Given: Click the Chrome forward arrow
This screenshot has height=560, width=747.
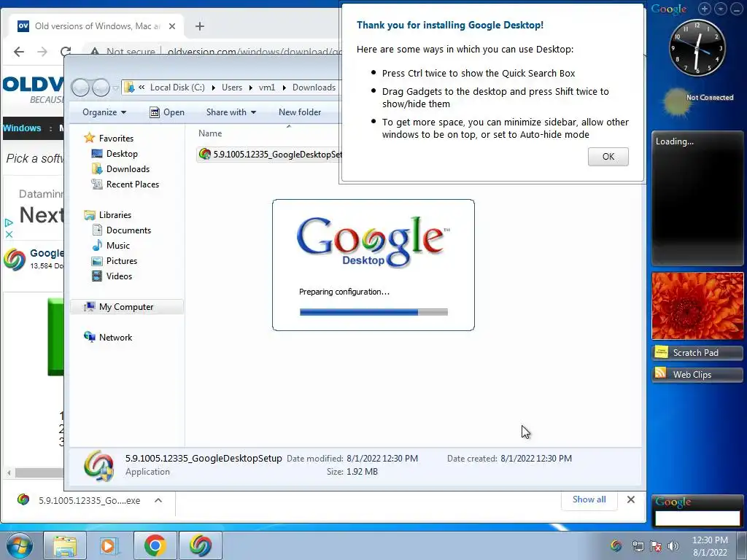Looking at the screenshot, I should (x=42, y=52).
